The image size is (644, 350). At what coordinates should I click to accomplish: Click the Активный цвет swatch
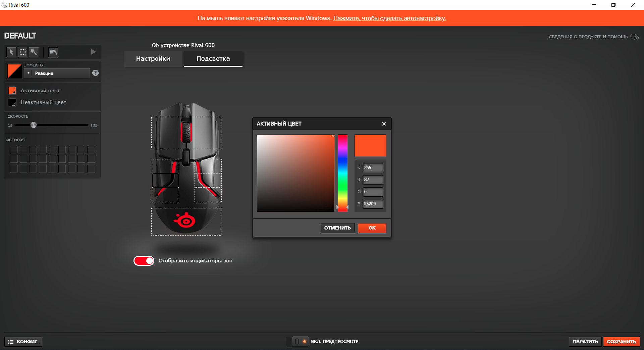(12, 90)
